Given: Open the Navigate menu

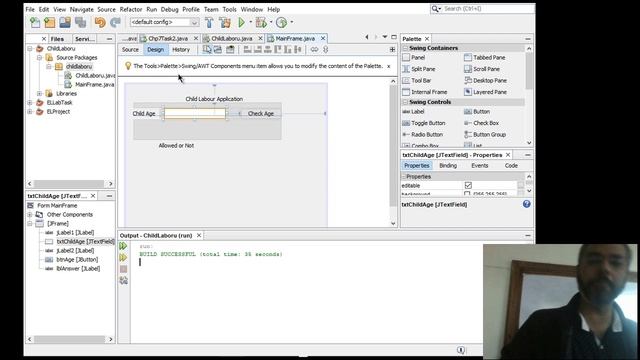Looking at the screenshot, I should click(x=82, y=9).
